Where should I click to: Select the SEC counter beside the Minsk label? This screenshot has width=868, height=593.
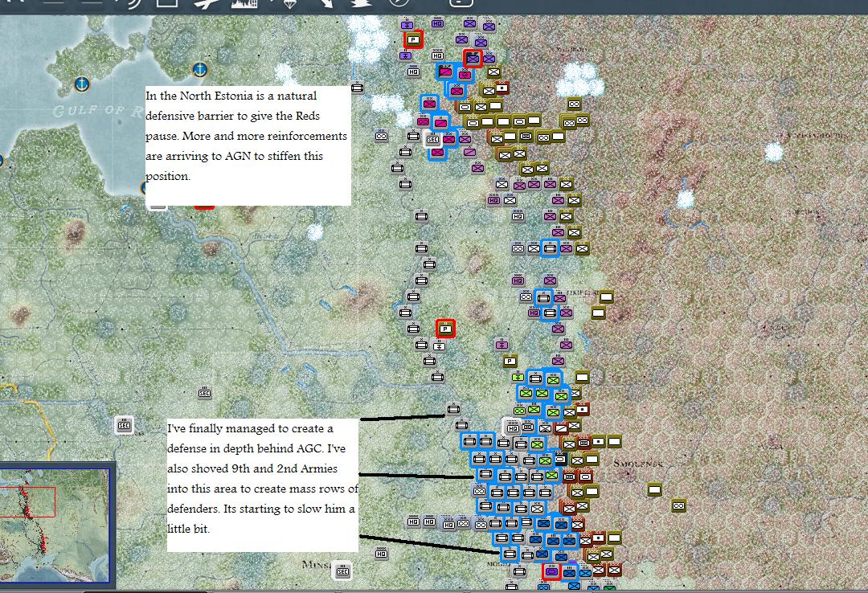pyautogui.click(x=342, y=571)
